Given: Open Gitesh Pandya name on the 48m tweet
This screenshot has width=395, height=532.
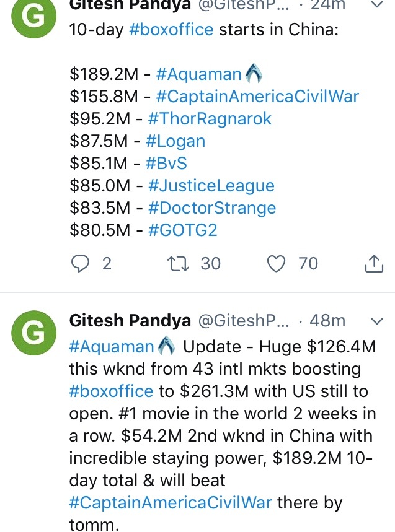Looking at the screenshot, I should 130,321.
